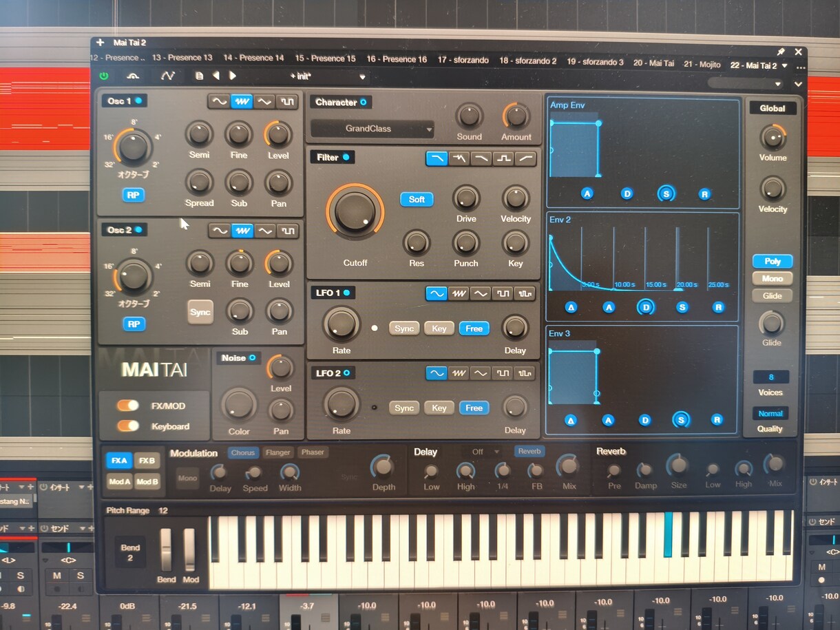
Task: Select triangle waveform for Osc 1
Action: point(264,101)
